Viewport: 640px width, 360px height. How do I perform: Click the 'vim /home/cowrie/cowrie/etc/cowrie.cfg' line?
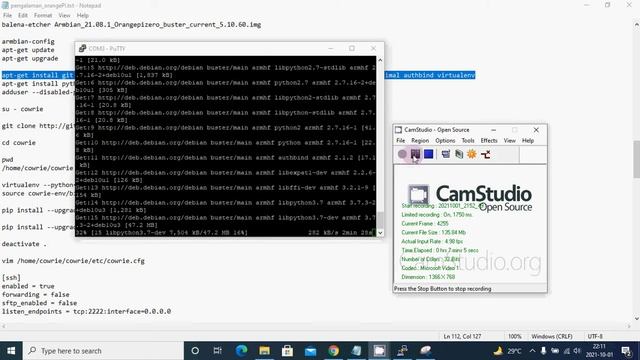pos(73,260)
